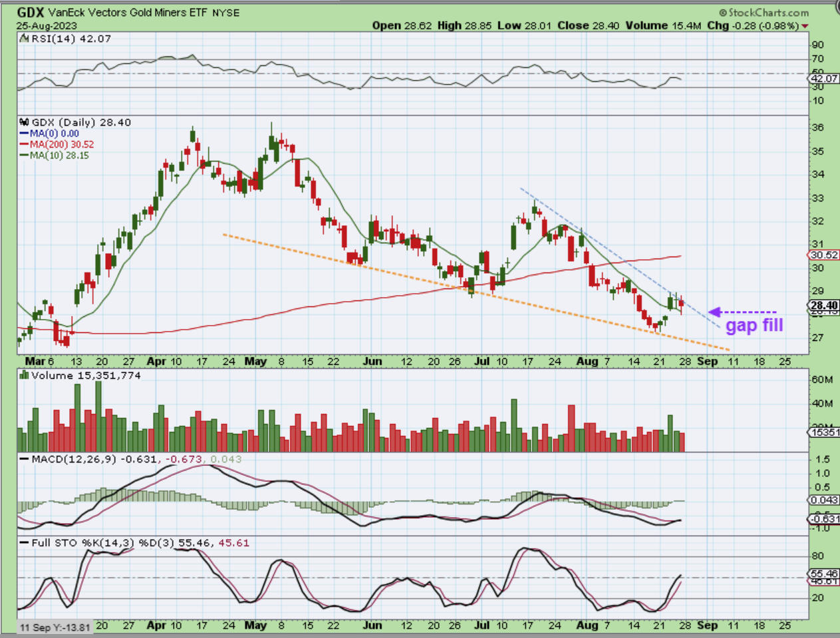Click the Open 28.62 value
This screenshot has height=638, width=840.
pos(402,25)
